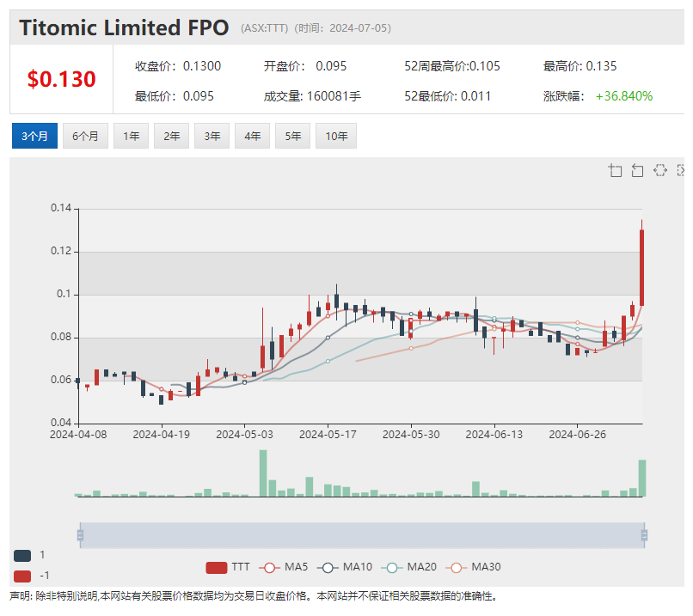The width and height of the screenshot is (693, 616).
Task: Choose the 4年 chart range
Action: (x=253, y=136)
